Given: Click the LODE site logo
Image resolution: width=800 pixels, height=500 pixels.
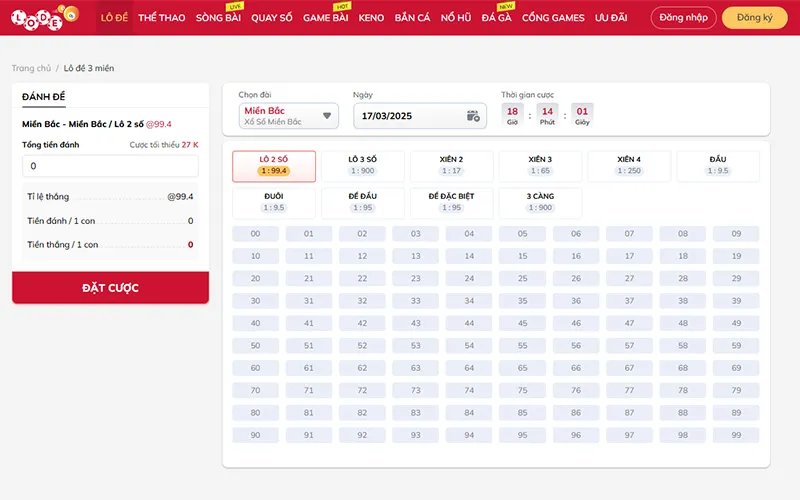Looking at the screenshot, I should tap(45, 17).
